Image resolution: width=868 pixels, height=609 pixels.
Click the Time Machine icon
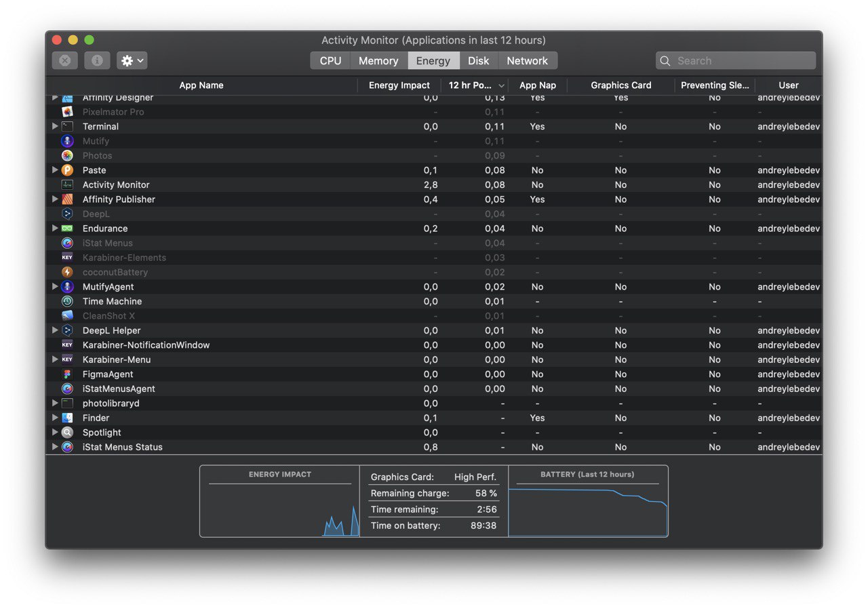tap(67, 301)
